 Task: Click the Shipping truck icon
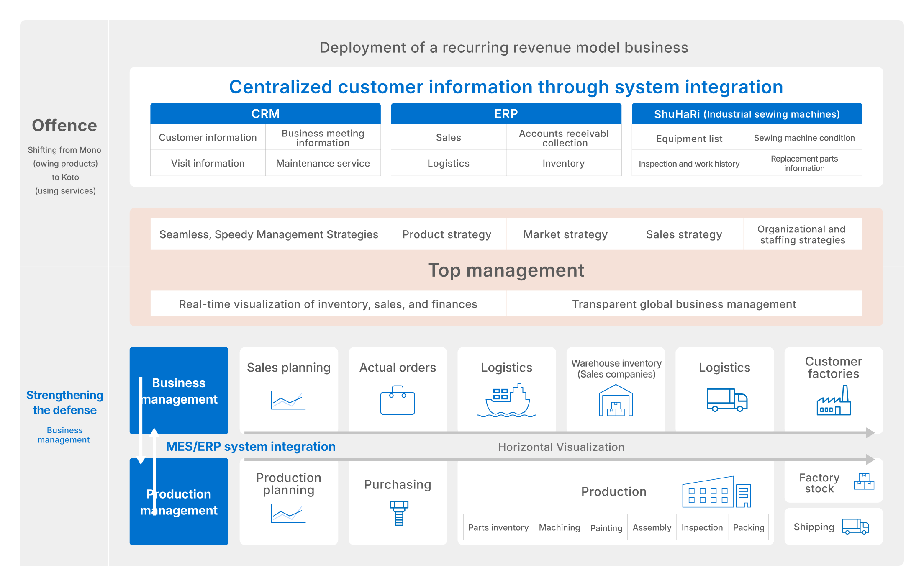pos(855,527)
